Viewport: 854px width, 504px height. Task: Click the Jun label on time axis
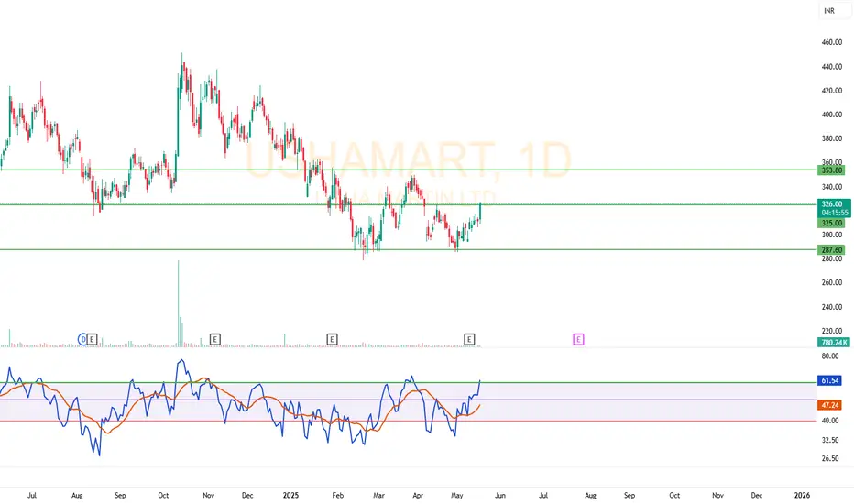pos(500,495)
